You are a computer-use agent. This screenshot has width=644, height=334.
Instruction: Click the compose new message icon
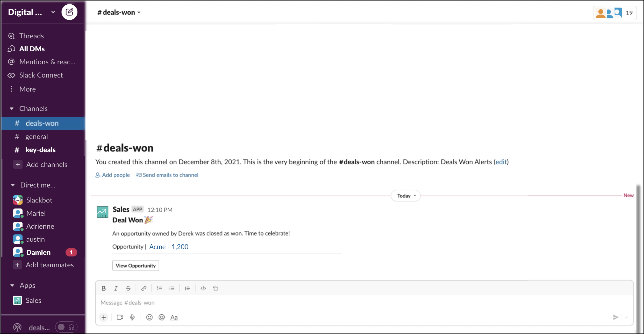tap(69, 12)
